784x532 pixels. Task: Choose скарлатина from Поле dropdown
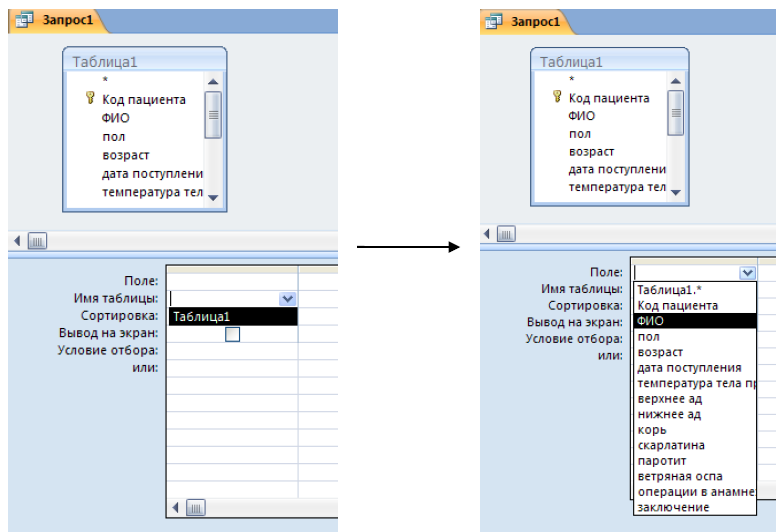[x=695, y=445]
